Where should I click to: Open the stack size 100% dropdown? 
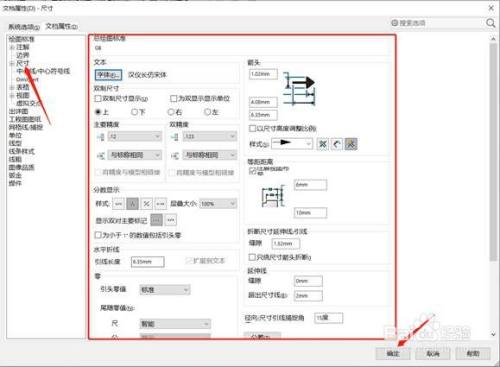point(218,203)
